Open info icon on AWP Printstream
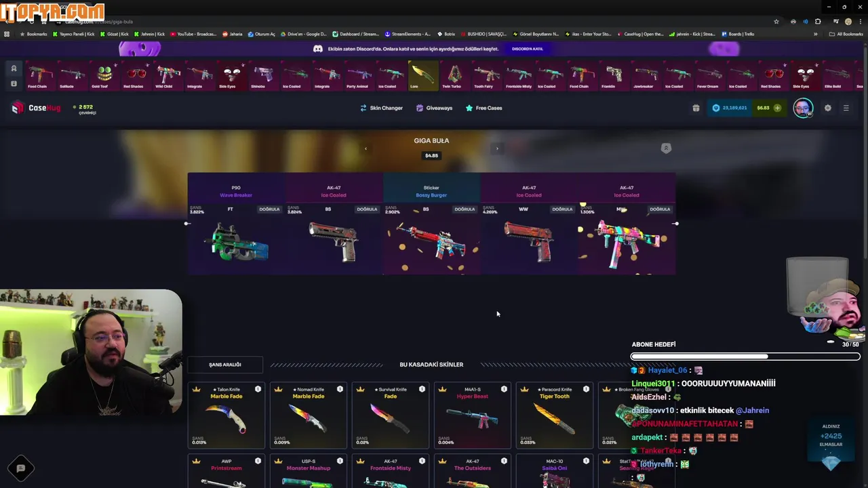 pyautogui.click(x=258, y=461)
